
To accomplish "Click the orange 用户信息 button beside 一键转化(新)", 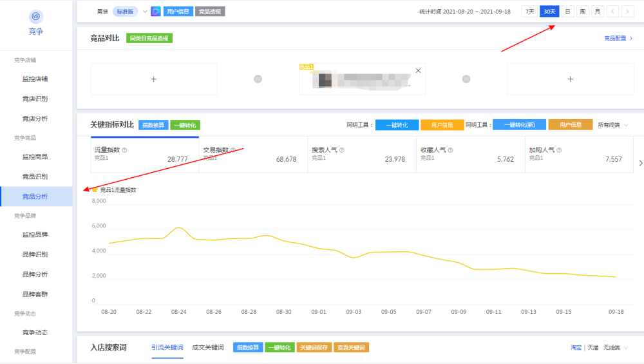I will point(571,124).
